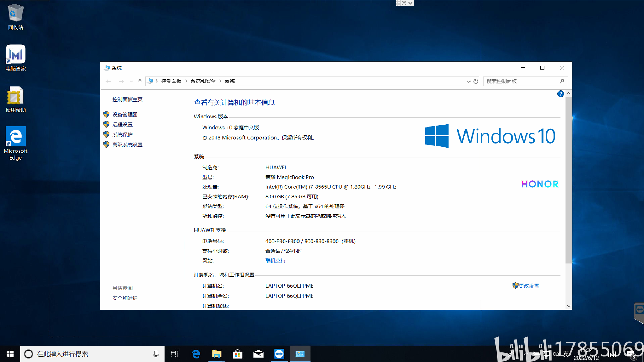Click 更改设置 to change computer name

(529, 285)
